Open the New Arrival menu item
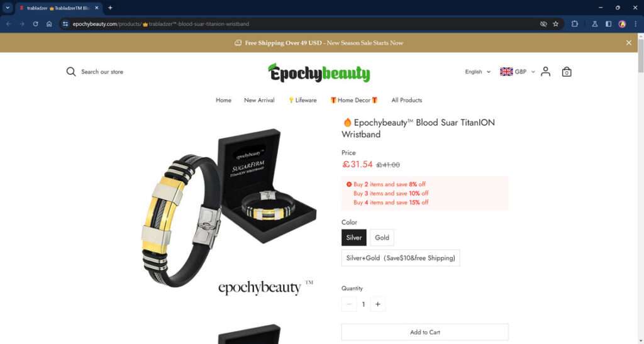Image resolution: width=644 pixels, height=344 pixels. pos(259,100)
